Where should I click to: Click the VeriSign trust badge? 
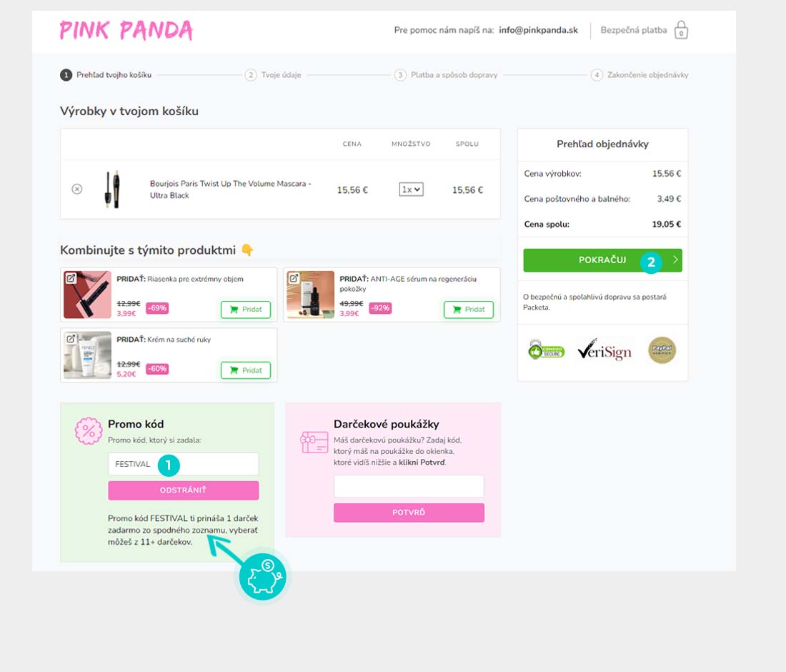point(604,350)
